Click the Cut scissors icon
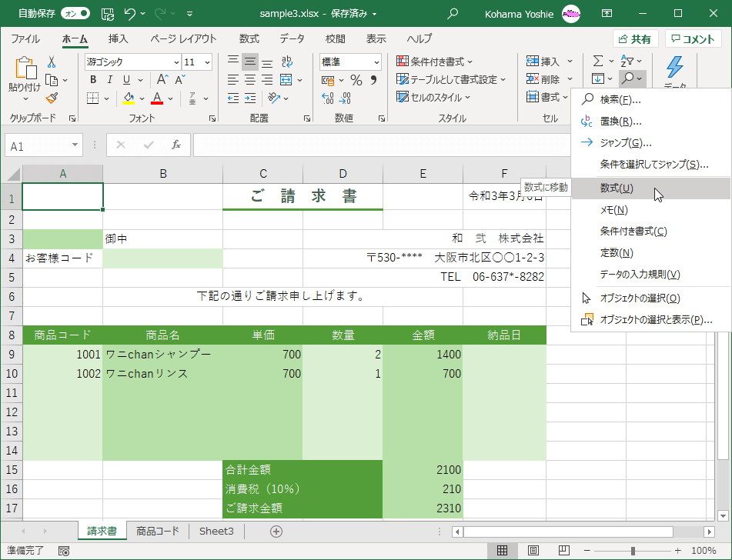Screen dimensions: 732x560 point(52,62)
